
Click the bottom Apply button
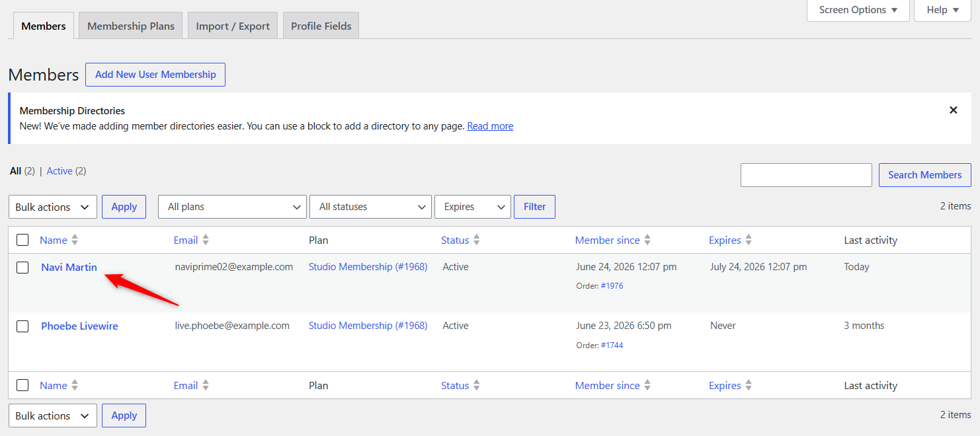pos(124,416)
